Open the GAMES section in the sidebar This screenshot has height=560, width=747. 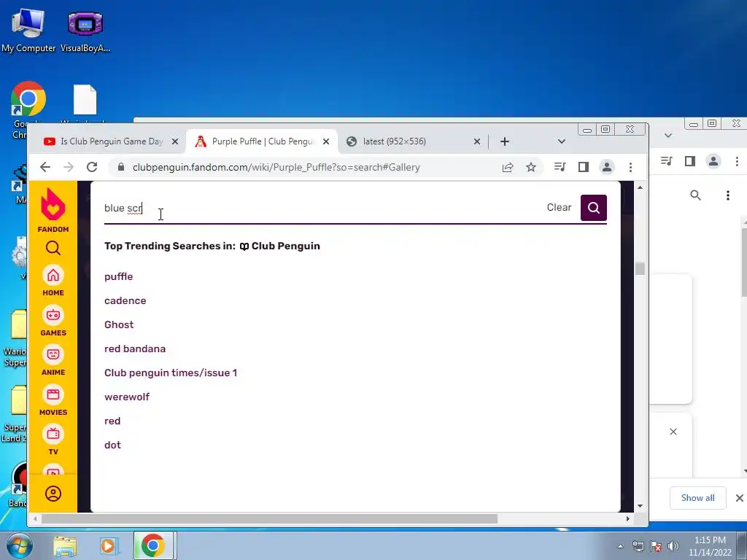click(x=53, y=321)
